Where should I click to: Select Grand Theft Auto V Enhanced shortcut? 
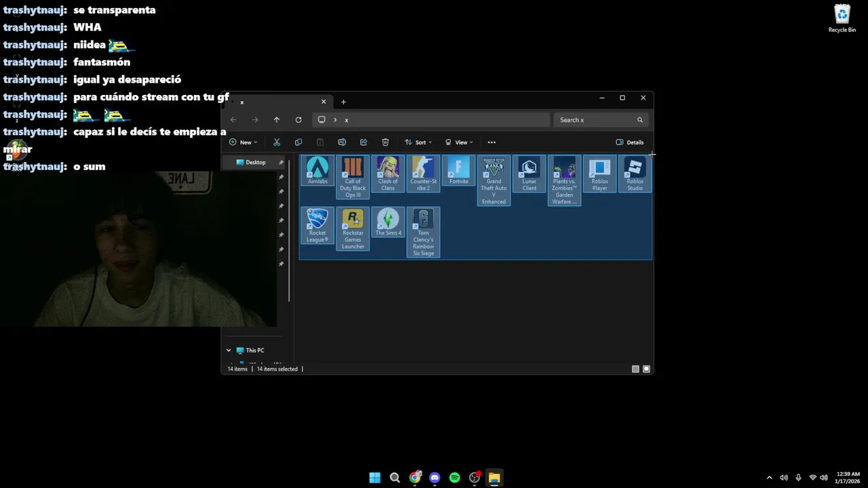pos(494,181)
